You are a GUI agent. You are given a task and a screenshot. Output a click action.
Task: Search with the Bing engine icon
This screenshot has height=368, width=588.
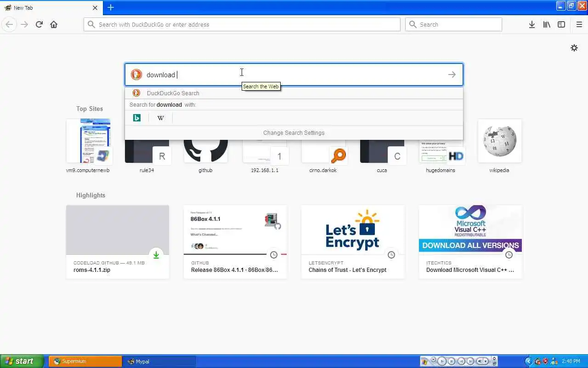tap(137, 118)
